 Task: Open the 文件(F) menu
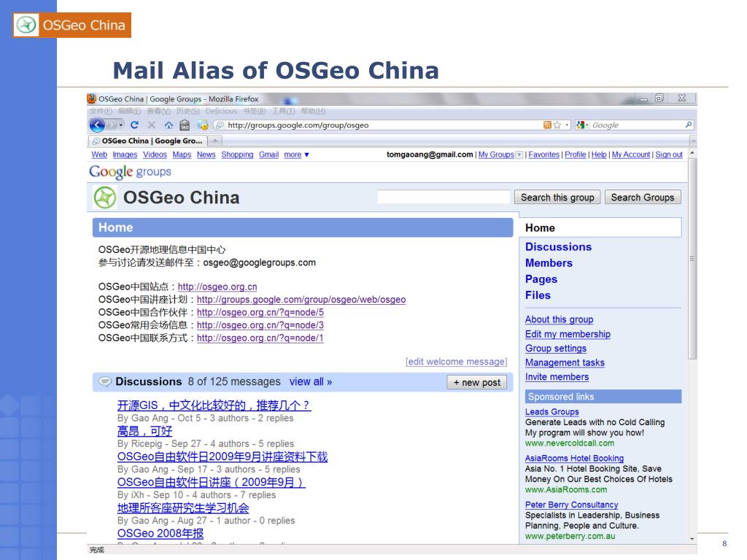tap(101, 111)
